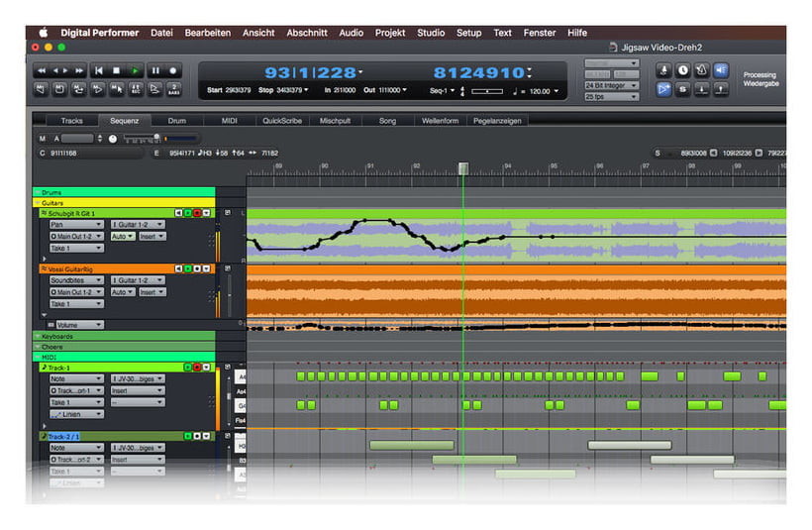Click the Return to Start transport button
Viewport: 812px width, 530px height.
(x=98, y=70)
